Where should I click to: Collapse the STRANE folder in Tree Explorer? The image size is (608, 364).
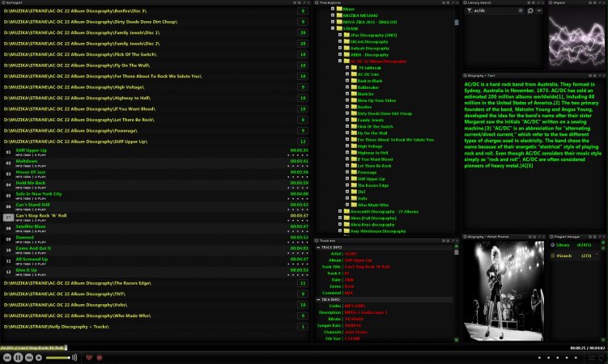point(333,28)
